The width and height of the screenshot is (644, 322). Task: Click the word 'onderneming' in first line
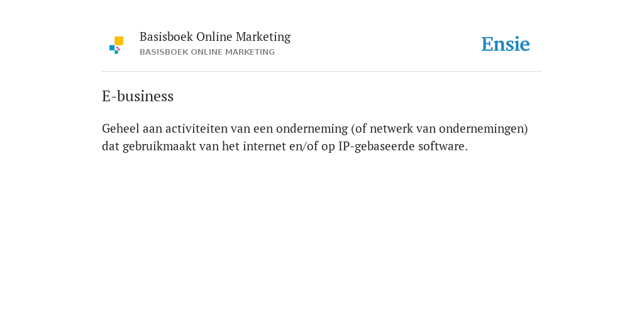pyautogui.click(x=312, y=128)
